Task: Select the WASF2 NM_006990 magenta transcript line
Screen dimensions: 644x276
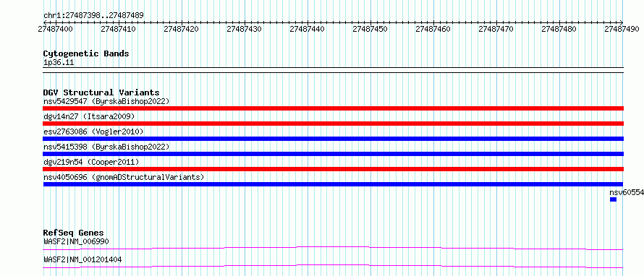Action: [x=333, y=248]
